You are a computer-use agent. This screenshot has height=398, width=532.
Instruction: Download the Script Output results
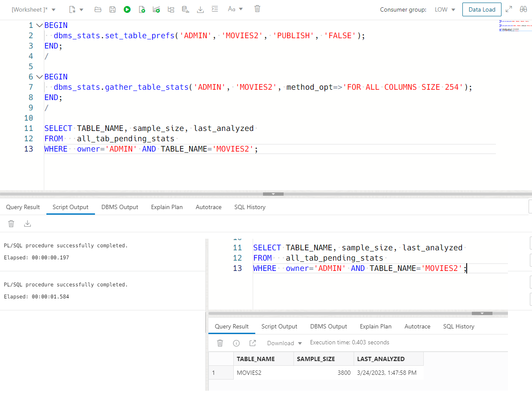28,223
